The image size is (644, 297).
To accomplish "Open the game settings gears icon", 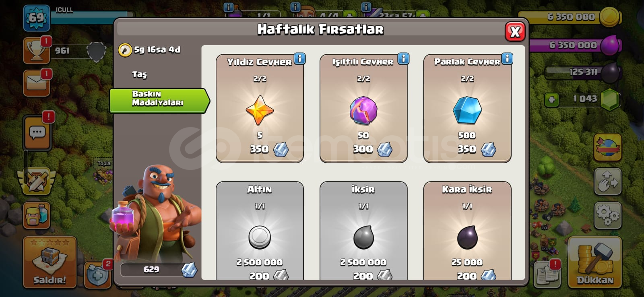I will click(x=608, y=215).
